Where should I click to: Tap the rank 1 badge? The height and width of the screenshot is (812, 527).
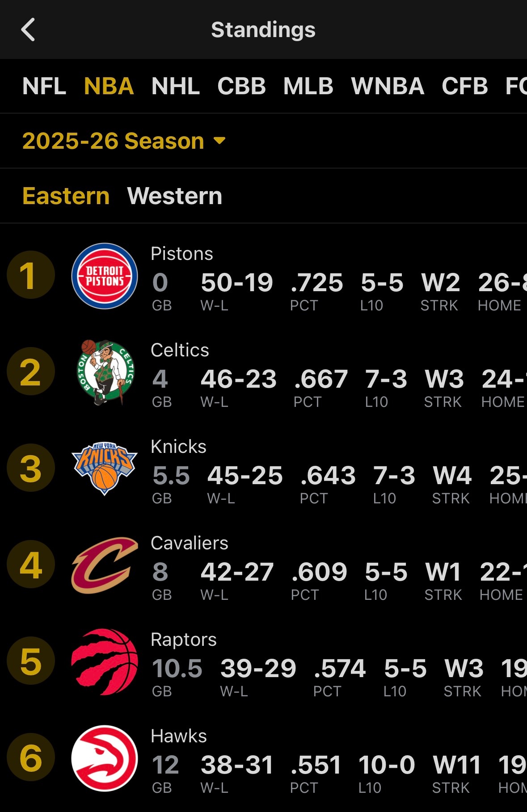pyautogui.click(x=31, y=275)
